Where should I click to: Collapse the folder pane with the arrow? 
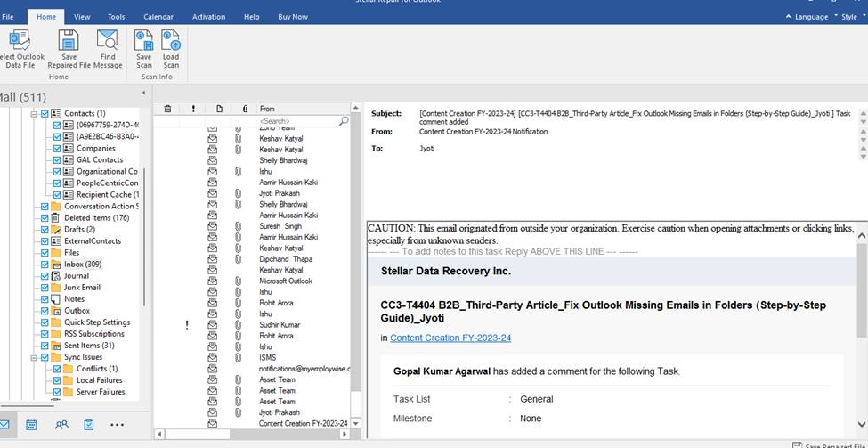(x=144, y=93)
